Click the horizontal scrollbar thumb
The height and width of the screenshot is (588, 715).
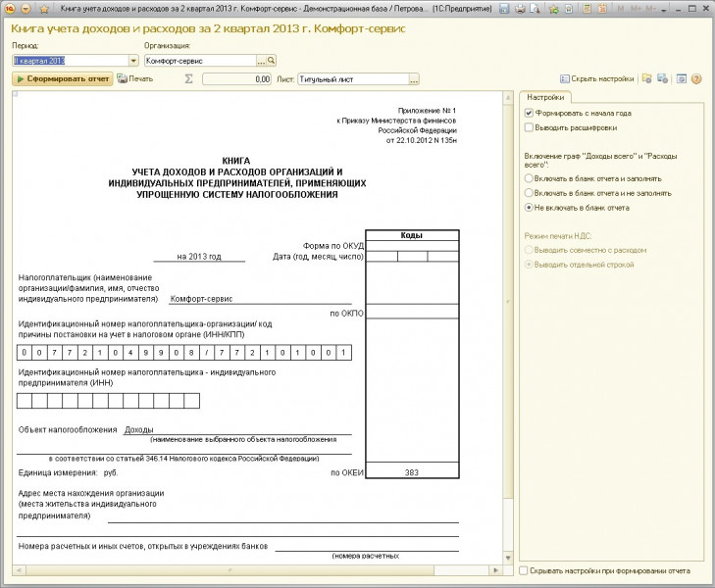230,570
